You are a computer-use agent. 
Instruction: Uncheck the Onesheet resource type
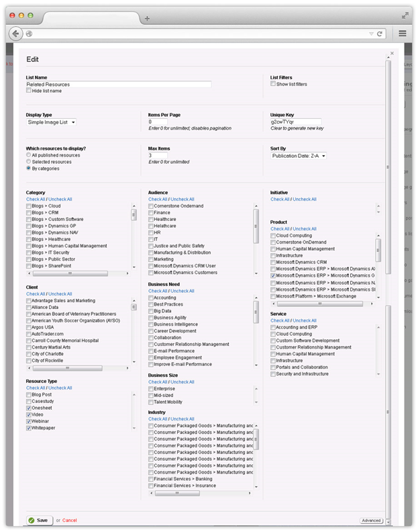click(29, 408)
